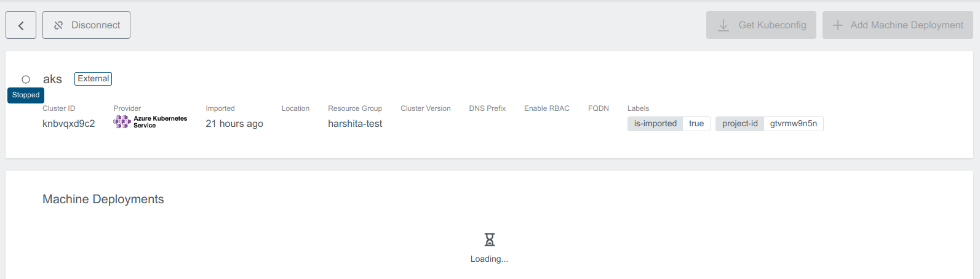This screenshot has width=980, height=279.
Task: Click the gtvrmw9n5n label value
Action: 793,124
